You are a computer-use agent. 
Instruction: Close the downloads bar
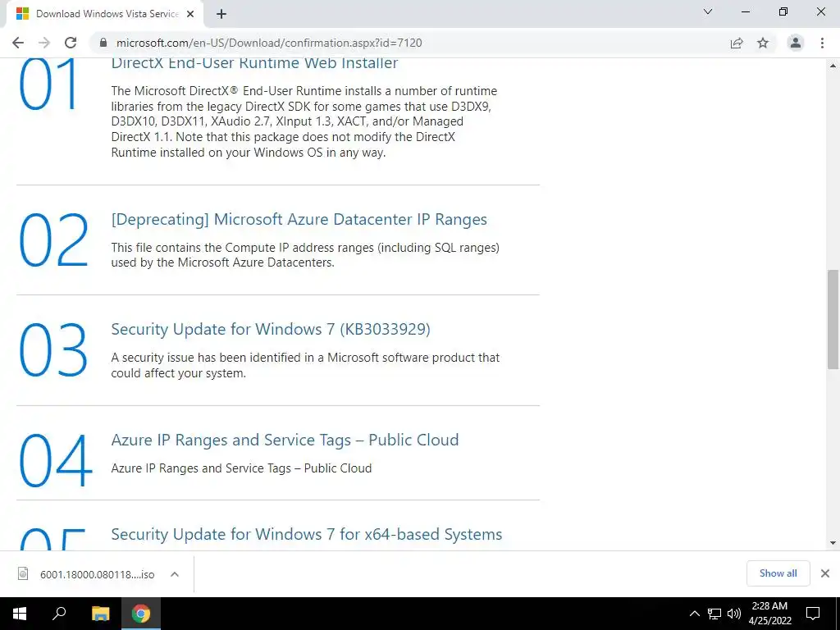(825, 573)
